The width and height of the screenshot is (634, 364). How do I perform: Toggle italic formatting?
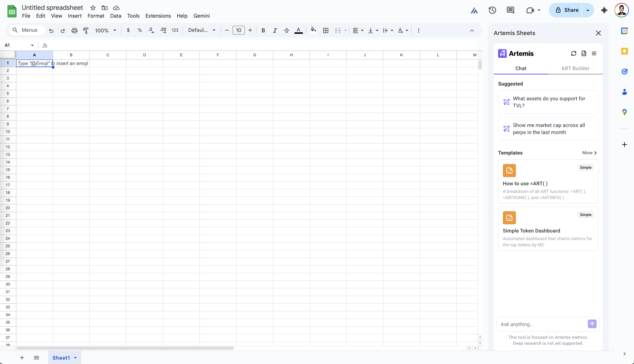[x=275, y=31]
